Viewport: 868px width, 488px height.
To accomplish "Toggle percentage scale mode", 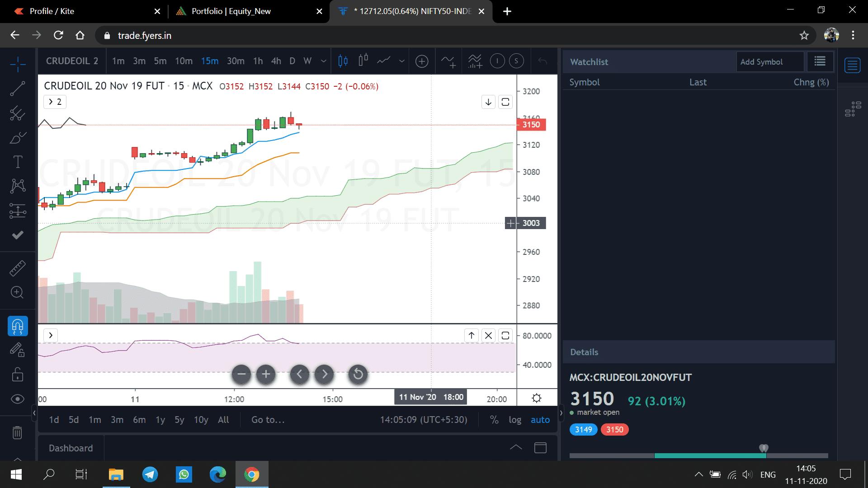I will 494,420.
